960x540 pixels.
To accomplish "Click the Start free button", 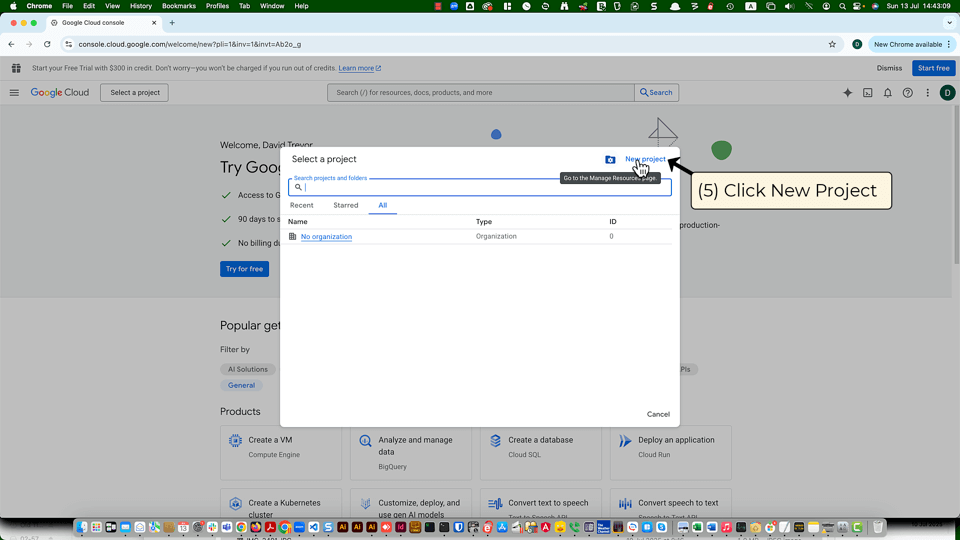I will click(x=934, y=68).
